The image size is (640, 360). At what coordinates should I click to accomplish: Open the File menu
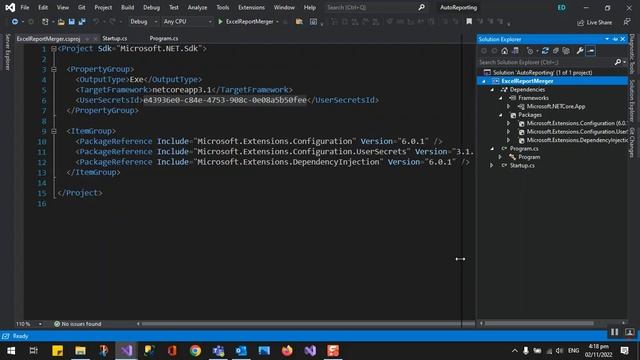pos(24,7)
